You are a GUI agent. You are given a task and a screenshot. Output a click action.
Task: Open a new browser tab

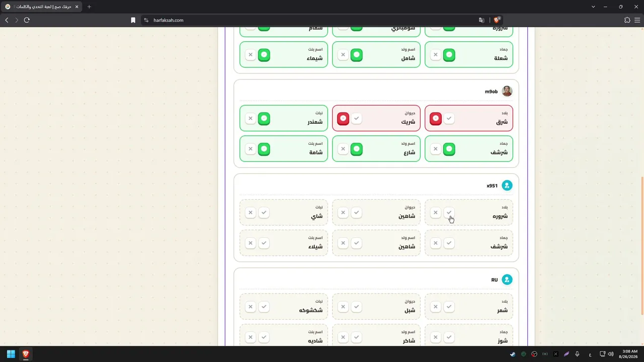pos(89,7)
